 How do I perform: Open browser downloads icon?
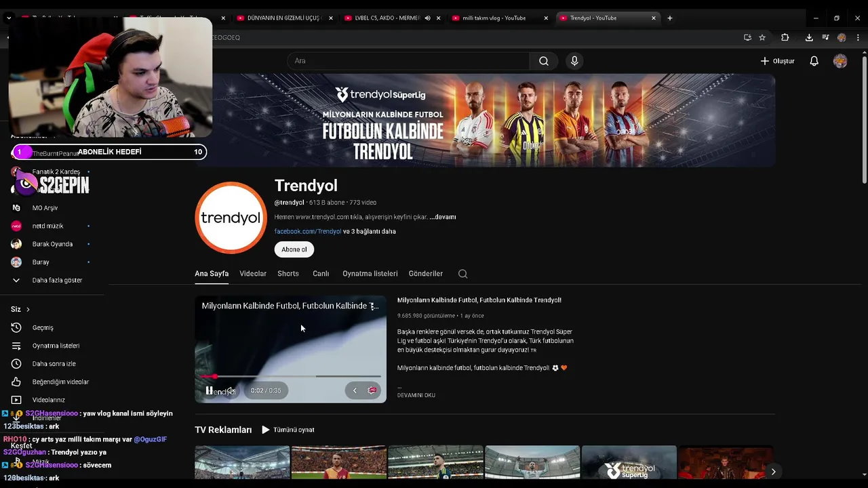[809, 37]
